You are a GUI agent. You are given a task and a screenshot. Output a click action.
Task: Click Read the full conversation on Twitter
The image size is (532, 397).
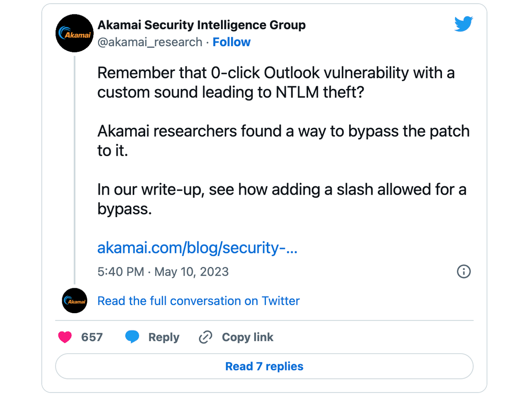point(198,301)
